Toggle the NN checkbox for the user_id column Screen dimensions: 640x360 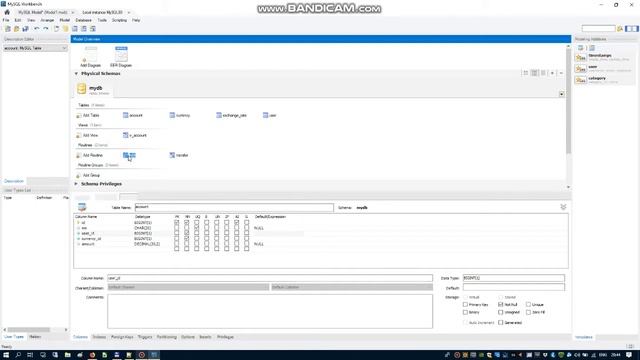pyautogui.click(x=187, y=233)
